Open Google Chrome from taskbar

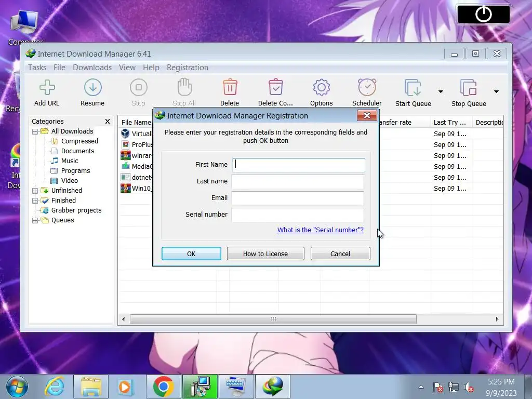pos(164,387)
